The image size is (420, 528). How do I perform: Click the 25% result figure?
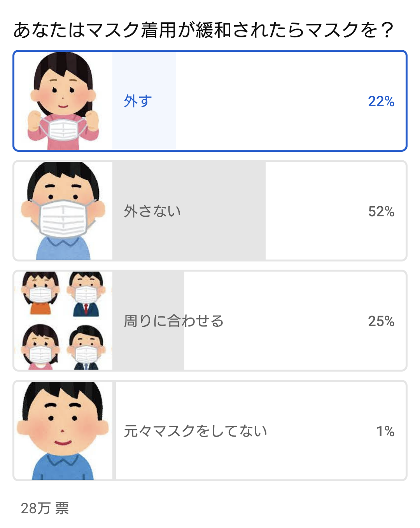tap(381, 321)
